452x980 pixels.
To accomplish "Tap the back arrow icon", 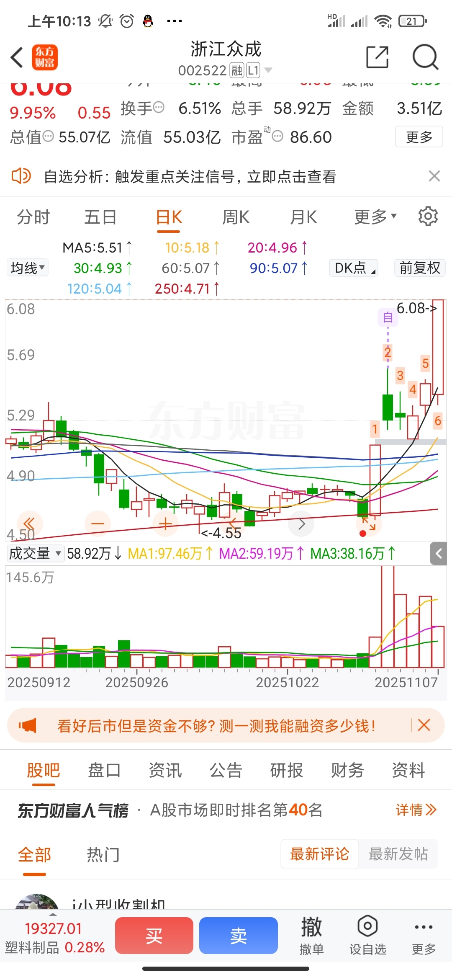I will pyautogui.click(x=17, y=57).
